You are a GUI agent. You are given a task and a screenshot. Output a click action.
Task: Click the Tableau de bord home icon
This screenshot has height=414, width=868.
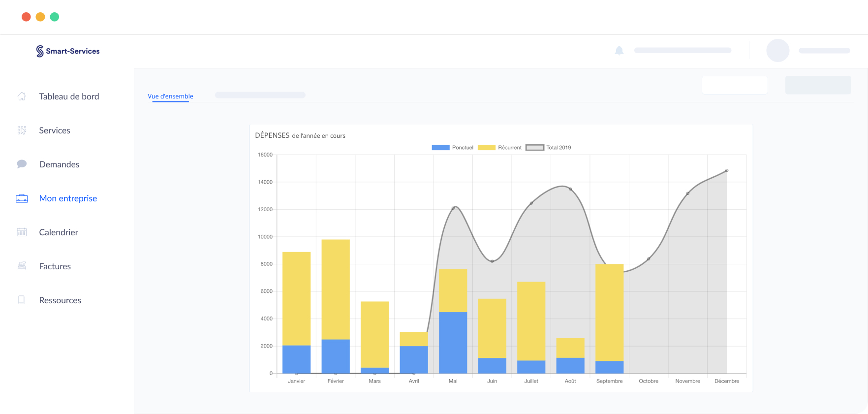click(x=22, y=96)
